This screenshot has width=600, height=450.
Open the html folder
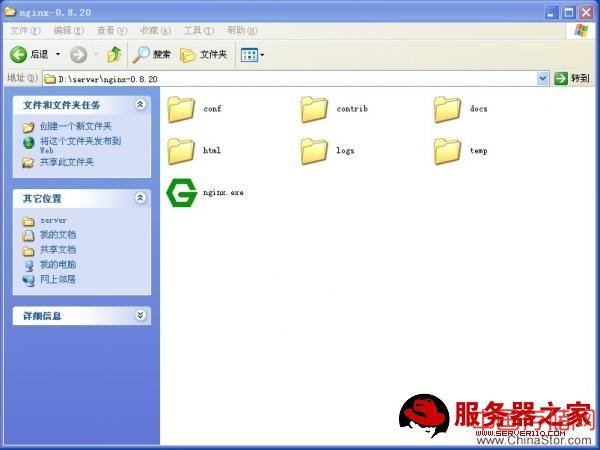pos(181,150)
